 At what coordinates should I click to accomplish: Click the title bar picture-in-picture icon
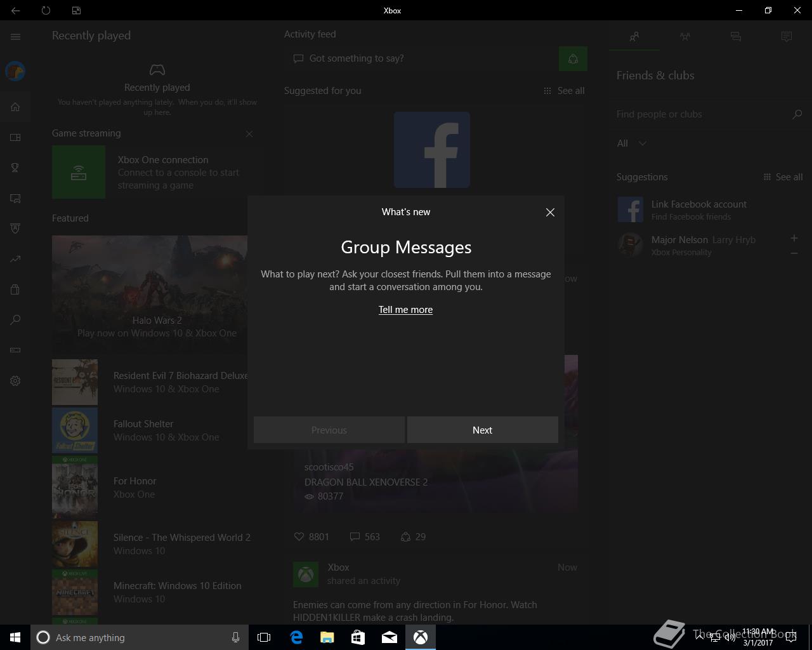[76, 11]
